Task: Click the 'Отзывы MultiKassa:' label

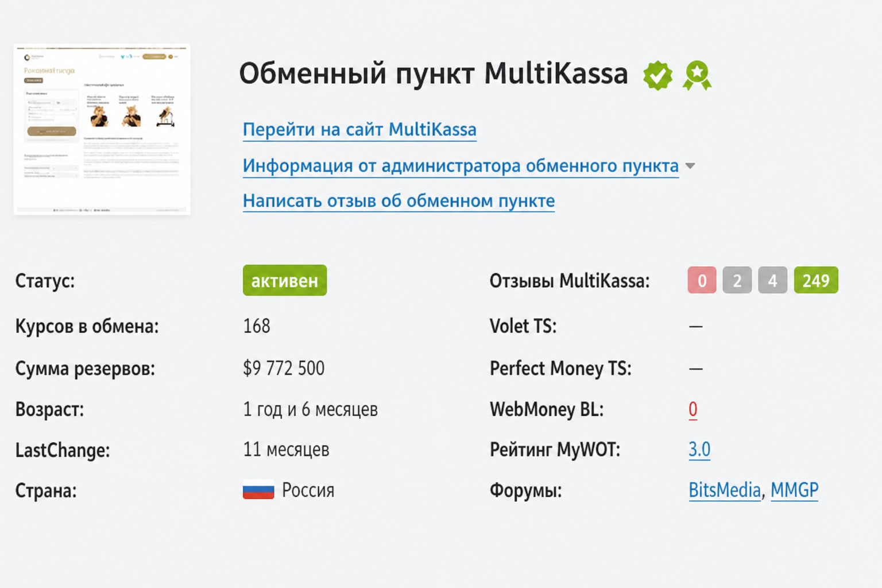Action: coord(570,281)
